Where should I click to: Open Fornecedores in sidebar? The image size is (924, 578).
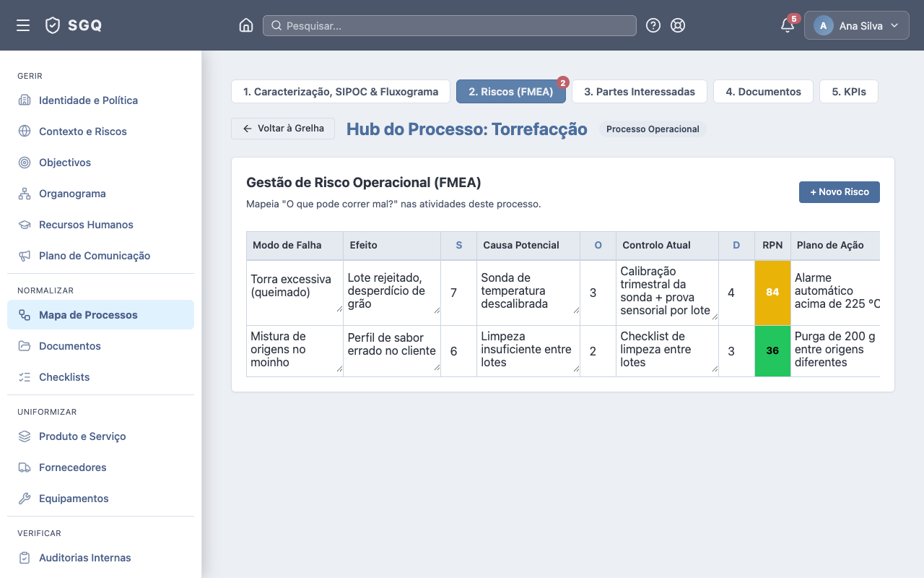(100, 467)
